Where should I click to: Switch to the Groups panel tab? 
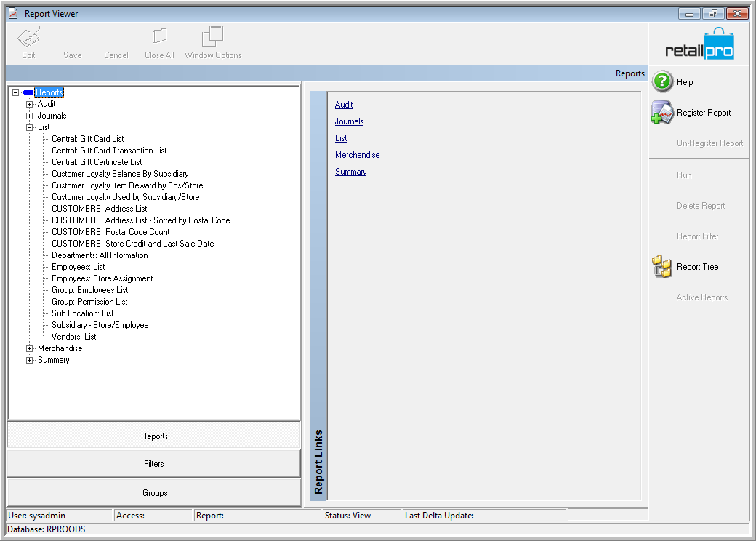click(x=154, y=493)
